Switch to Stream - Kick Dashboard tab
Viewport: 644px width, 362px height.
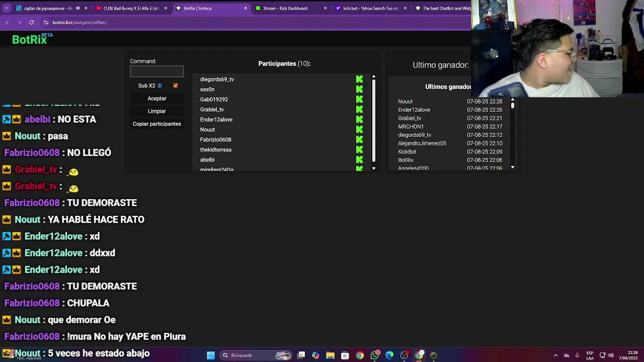tap(291, 8)
